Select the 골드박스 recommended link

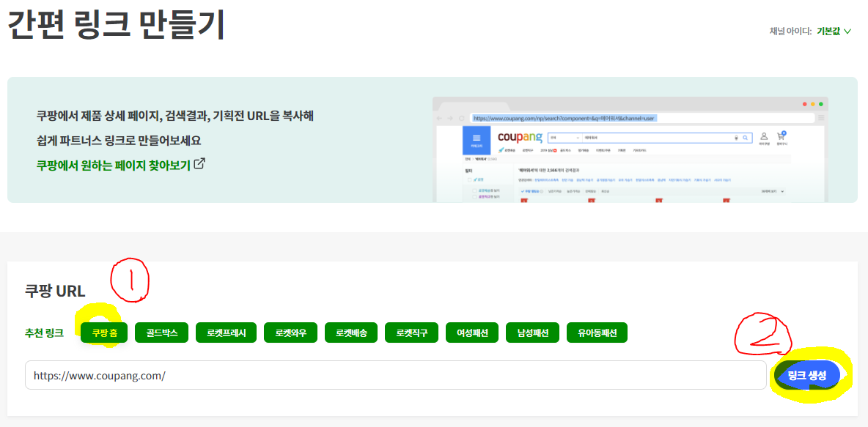pos(161,333)
